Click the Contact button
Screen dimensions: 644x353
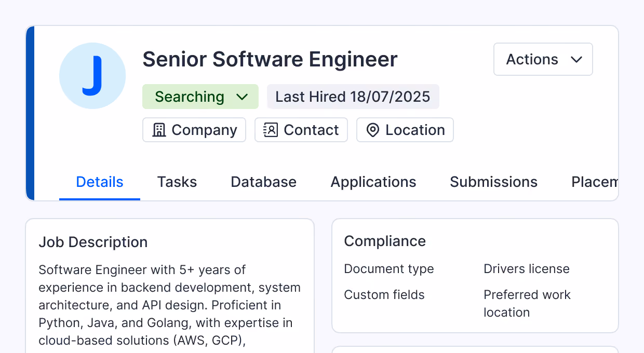coord(301,130)
